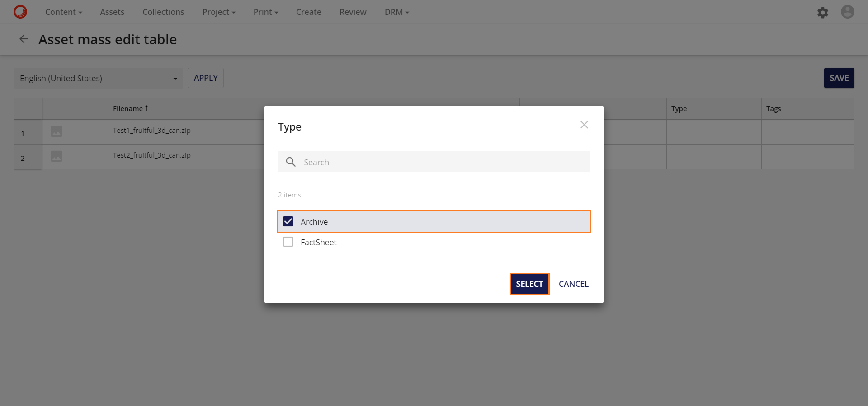Click the magnifier icon in search bar
The image size is (868, 406).
tap(291, 162)
